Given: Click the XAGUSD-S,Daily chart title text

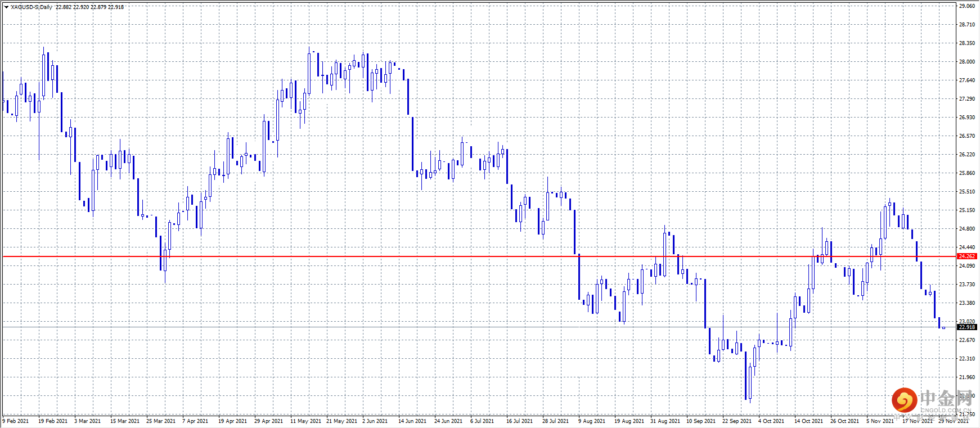Looking at the screenshot, I should [32, 7].
